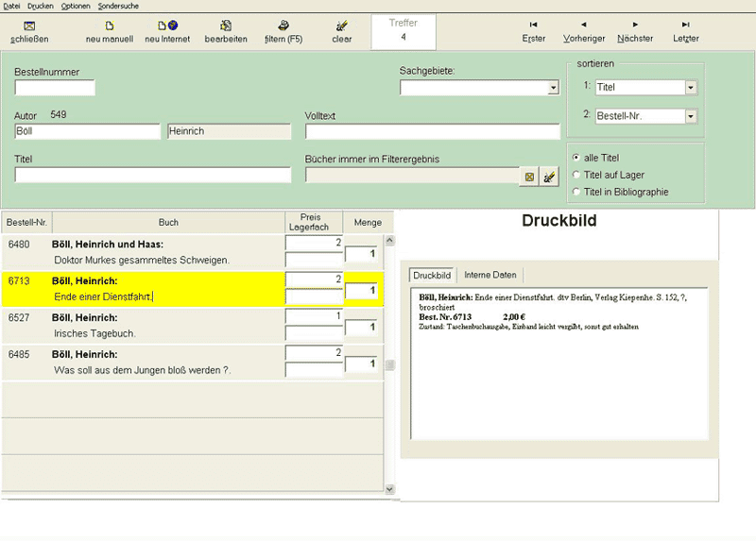Image resolution: width=756 pixels, height=542 pixels.
Task: Open the Datei menu
Action: [11, 6]
